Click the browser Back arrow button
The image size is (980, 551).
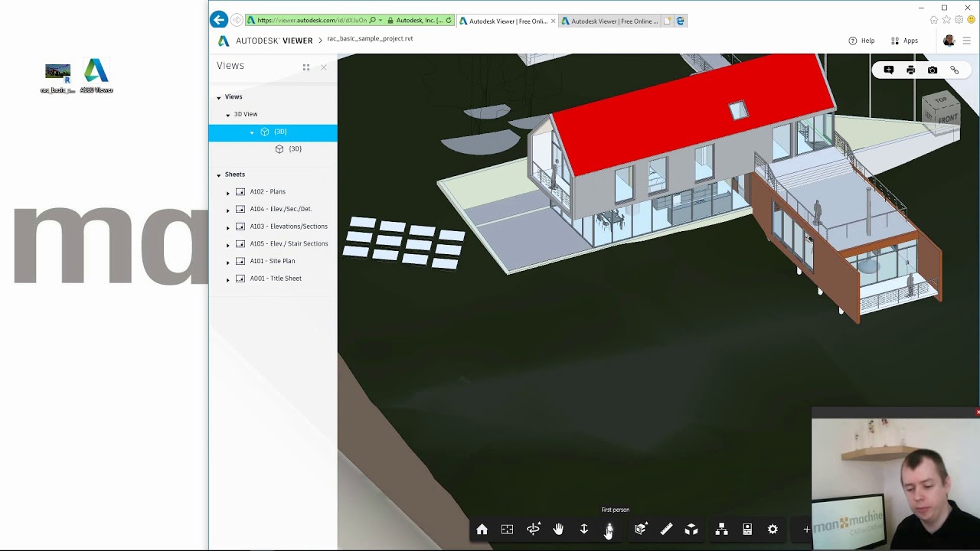tap(219, 20)
